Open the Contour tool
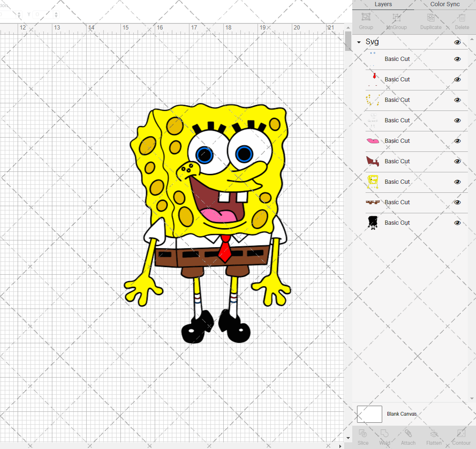 pyautogui.click(x=461, y=433)
